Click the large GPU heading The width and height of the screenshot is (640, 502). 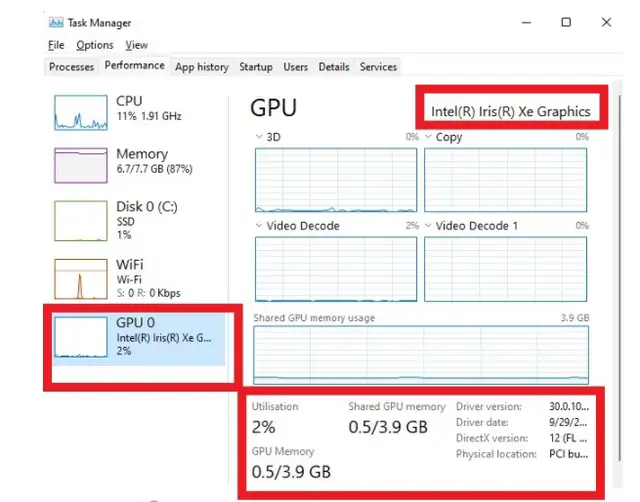click(x=273, y=108)
